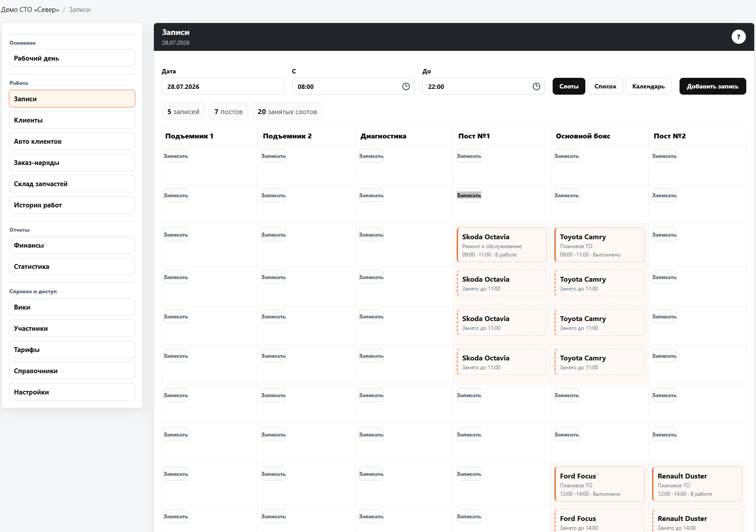Open Рабочий день in the sidebar
Image resolution: width=756 pixels, height=532 pixels.
pyautogui.click(x=72, y=58)
